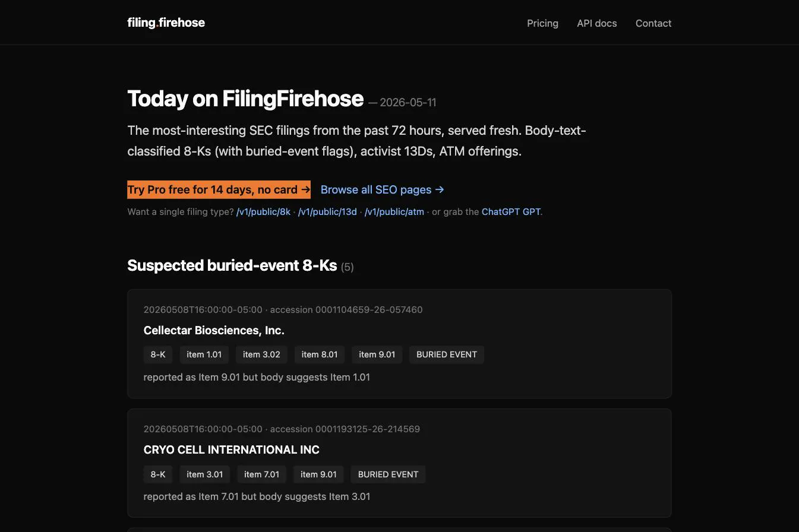Select the Cellectar Biosciences, Inc. title

(x=214, y=330)
